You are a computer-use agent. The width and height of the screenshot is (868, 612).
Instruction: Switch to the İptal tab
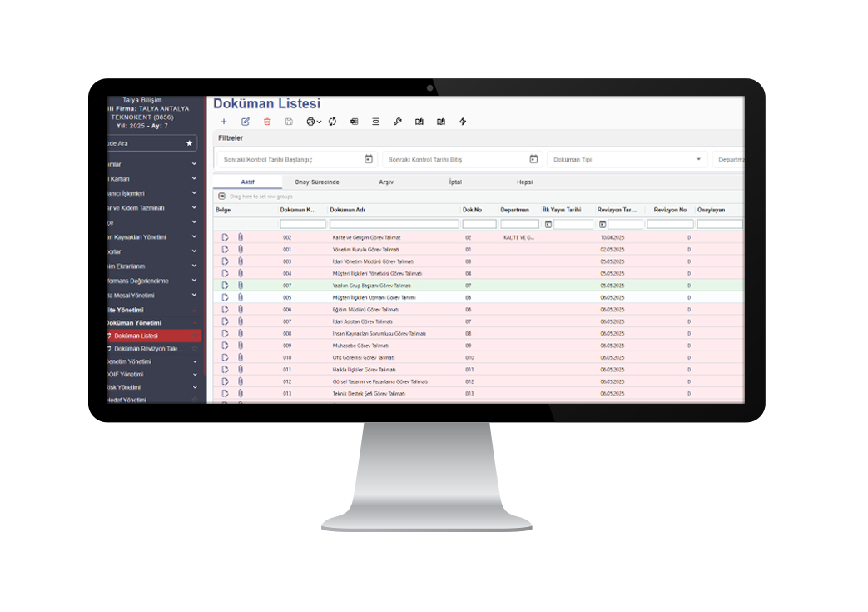(x=455, y=182)
